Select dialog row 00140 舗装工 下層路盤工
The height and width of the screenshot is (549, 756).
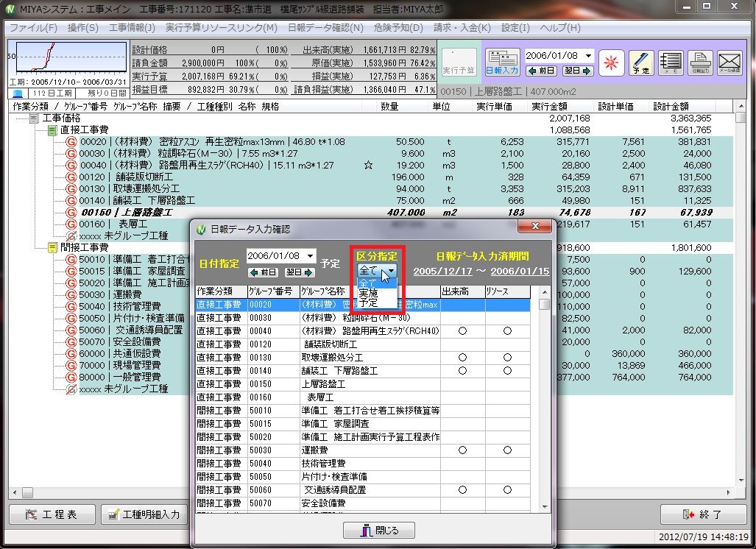(363, 371)
